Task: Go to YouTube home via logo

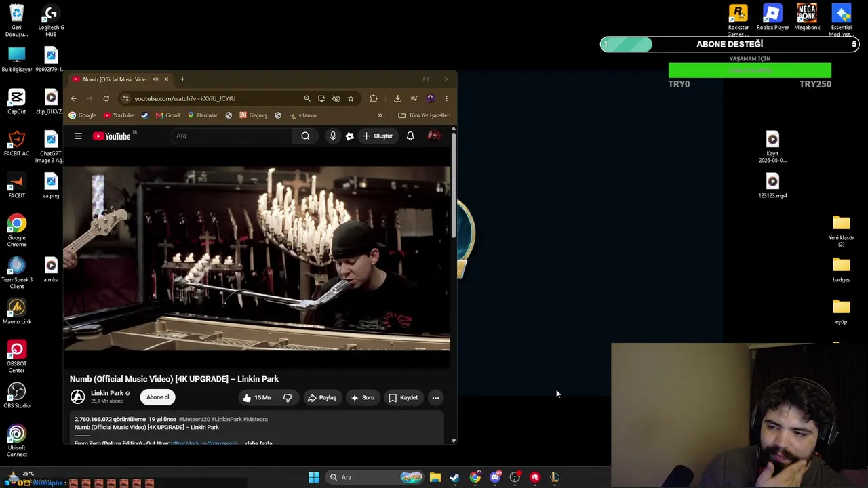Action: (x=113, y=136)
